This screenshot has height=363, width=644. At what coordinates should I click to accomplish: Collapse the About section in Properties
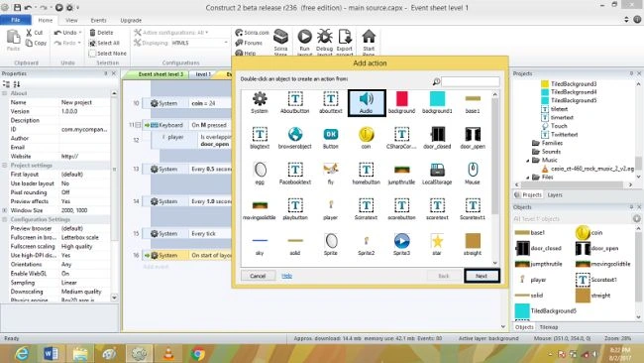coord(5,93)
